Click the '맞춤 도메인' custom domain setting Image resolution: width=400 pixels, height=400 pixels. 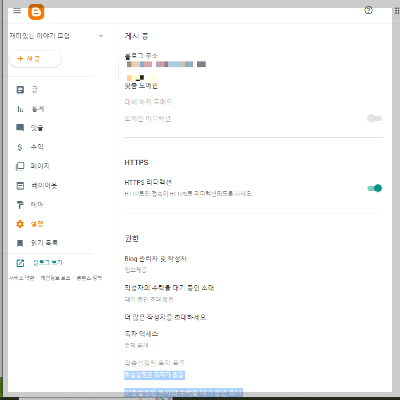point(141,86)
